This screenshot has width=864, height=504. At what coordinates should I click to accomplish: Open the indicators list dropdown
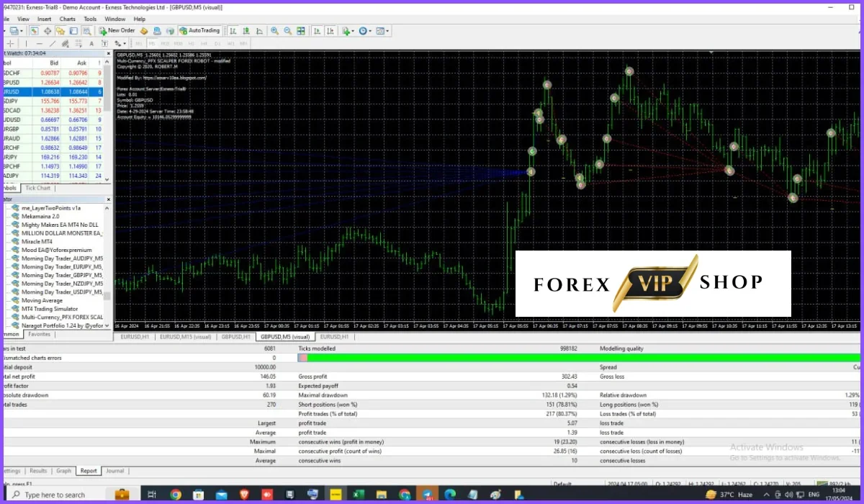tap(348, 31)
